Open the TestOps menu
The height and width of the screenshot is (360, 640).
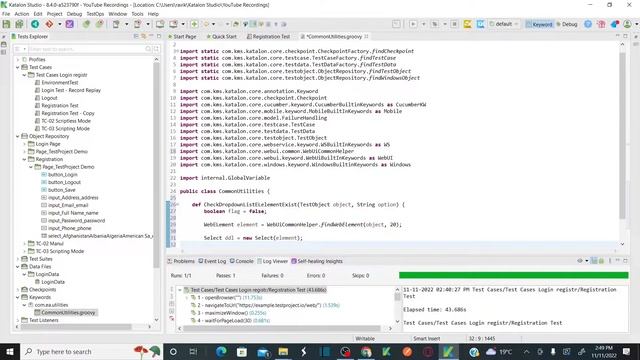coord(95,14)
